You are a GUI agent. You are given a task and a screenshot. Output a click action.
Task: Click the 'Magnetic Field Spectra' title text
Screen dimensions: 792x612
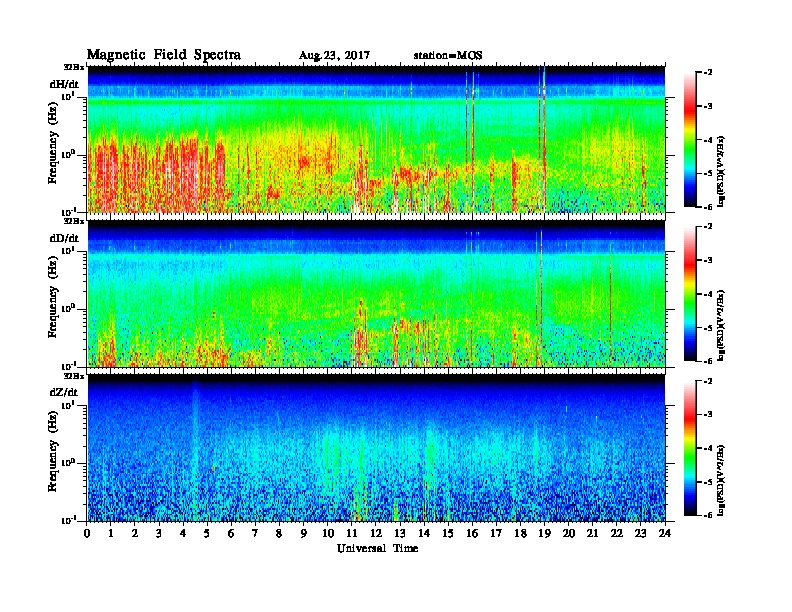pos(164,55)
